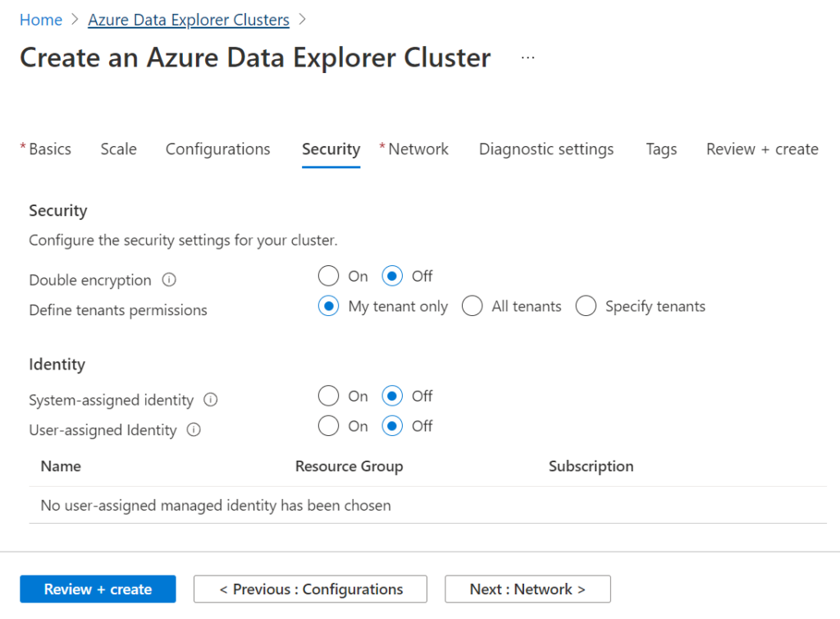
Task: Go back to Previous : Configurations
Action: click(x=310, y=589)
